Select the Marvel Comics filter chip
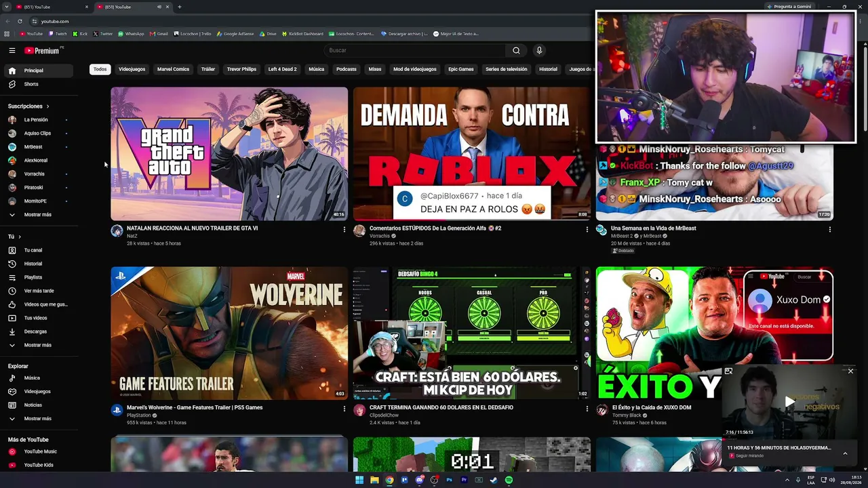 click(173, 69)
